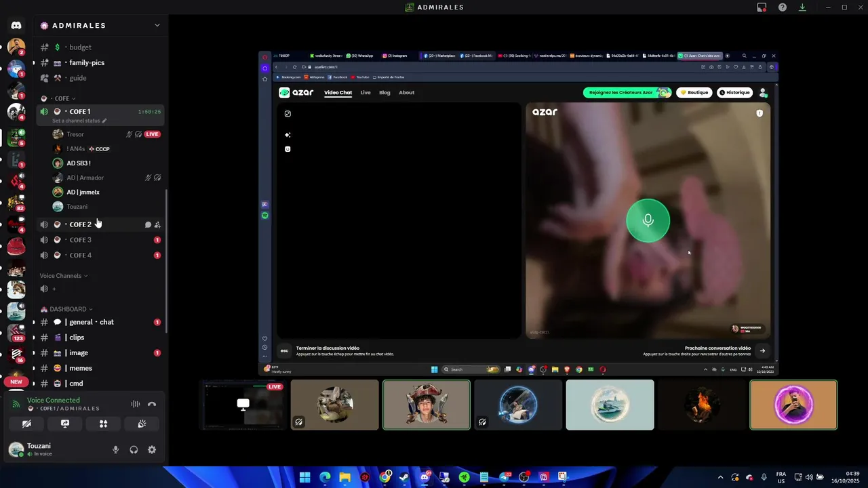Open Google Chrome from taskbar

point(384,477)
